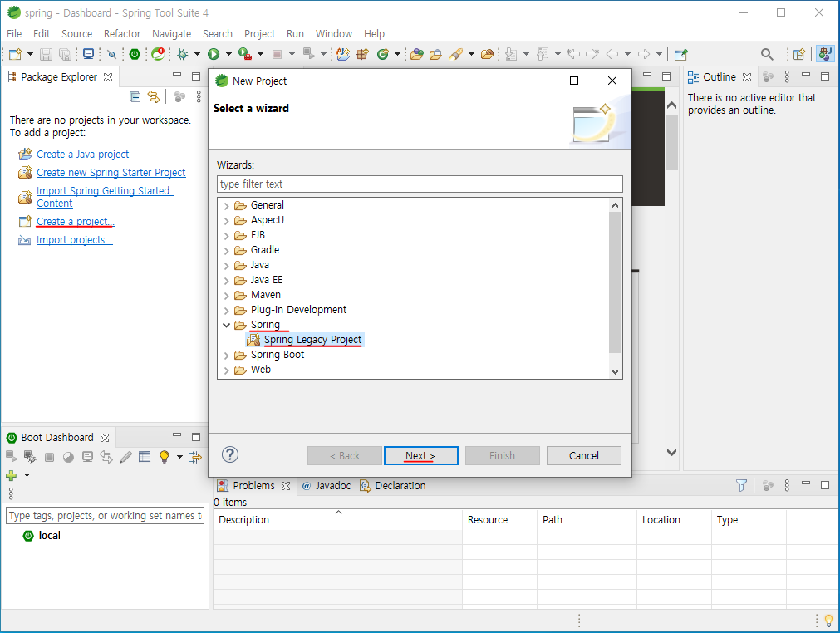
Task: Click the Java folder in wizard list
Action: click(260, 265)
